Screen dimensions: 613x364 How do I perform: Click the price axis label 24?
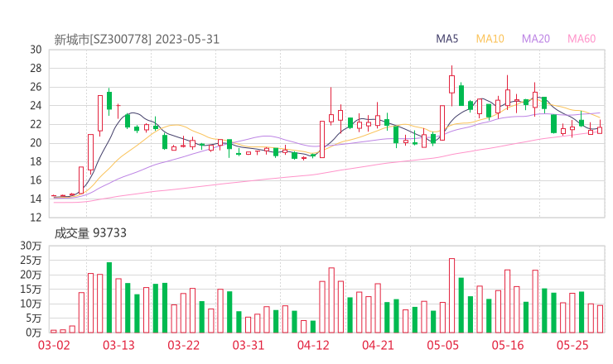(36, 105)
